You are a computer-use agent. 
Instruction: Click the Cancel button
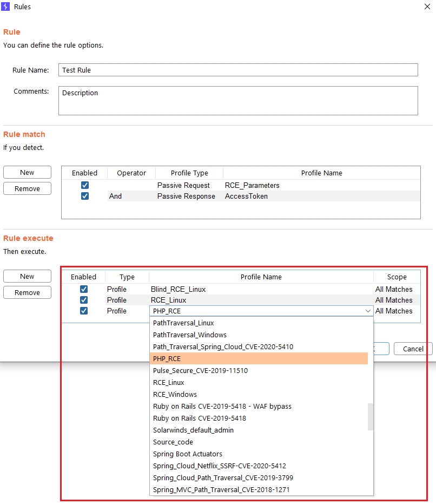pyautogui.click(x=413, y=349)
